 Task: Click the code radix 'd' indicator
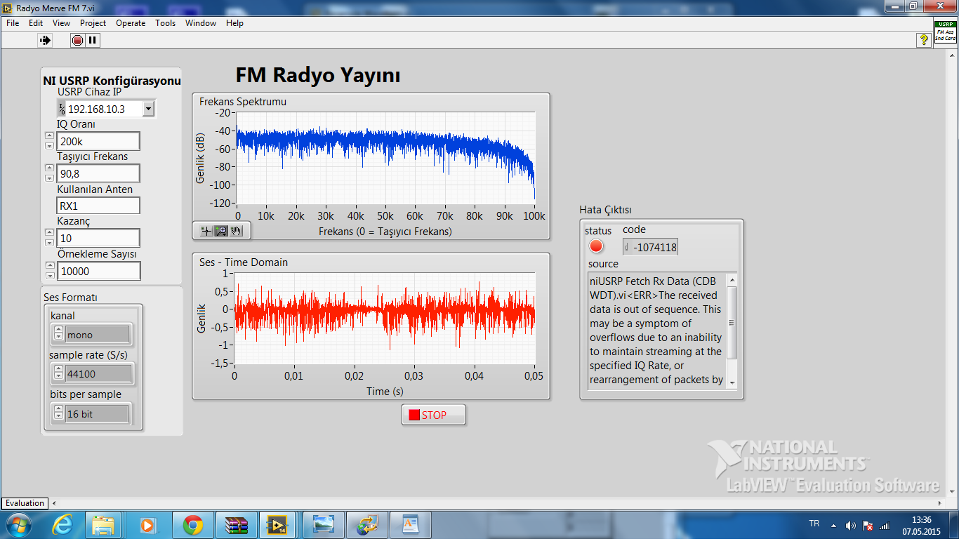coord(627,247)
